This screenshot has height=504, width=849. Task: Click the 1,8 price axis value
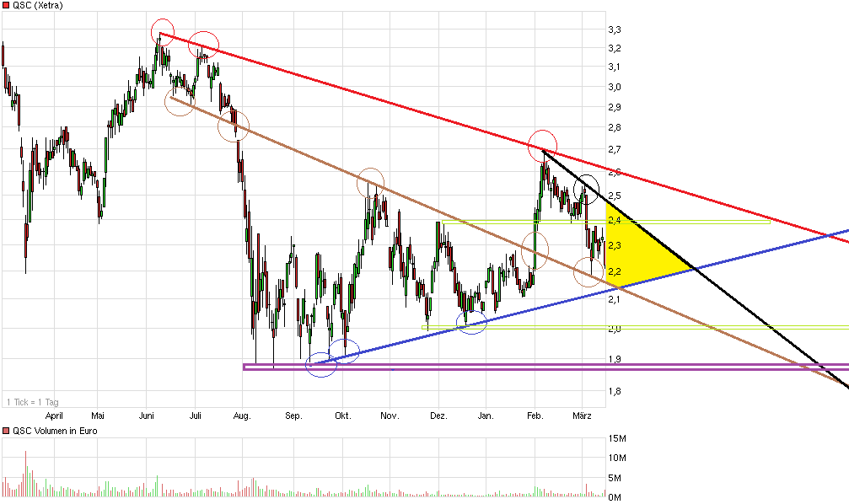[615, 391]
